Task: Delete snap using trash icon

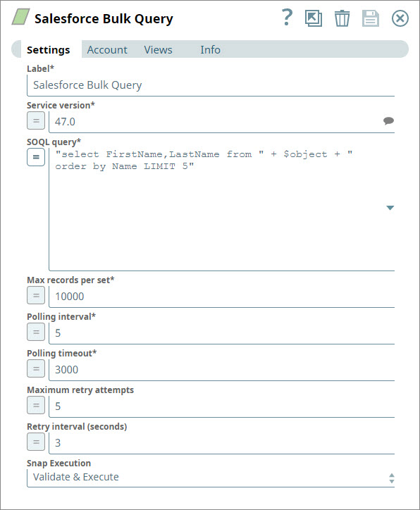Action: click(x=342, y=18)
